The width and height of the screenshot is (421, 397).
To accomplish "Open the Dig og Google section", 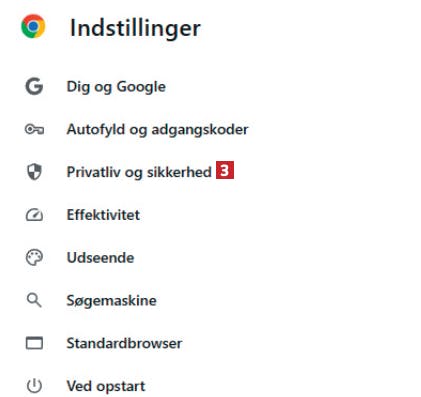I will point(116,87).
